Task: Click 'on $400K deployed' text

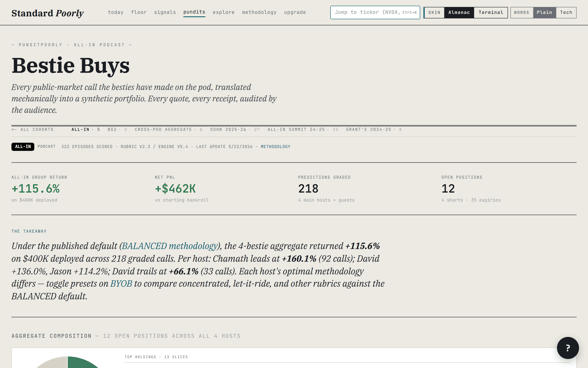Action: [x=34, y=200]
